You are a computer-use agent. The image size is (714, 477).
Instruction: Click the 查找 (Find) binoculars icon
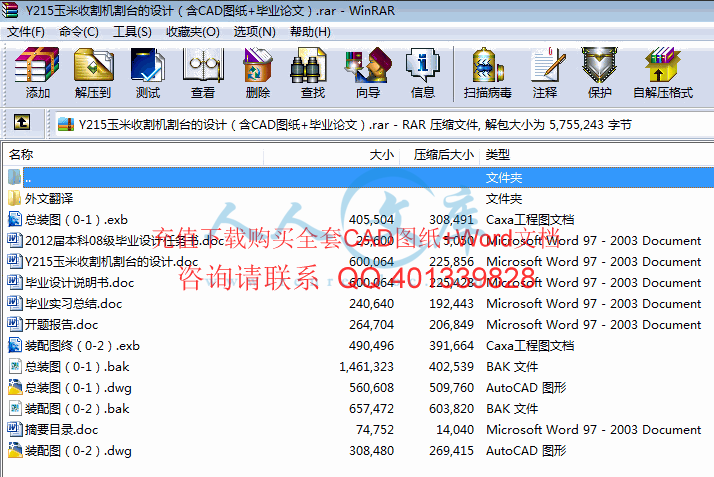click(308, 65)
